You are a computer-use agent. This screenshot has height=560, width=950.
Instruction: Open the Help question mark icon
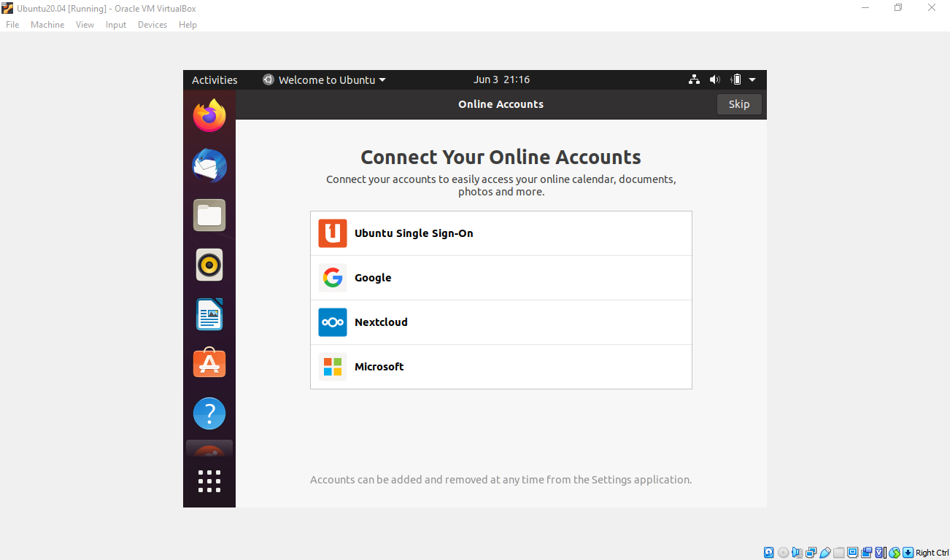pos(209,413)
